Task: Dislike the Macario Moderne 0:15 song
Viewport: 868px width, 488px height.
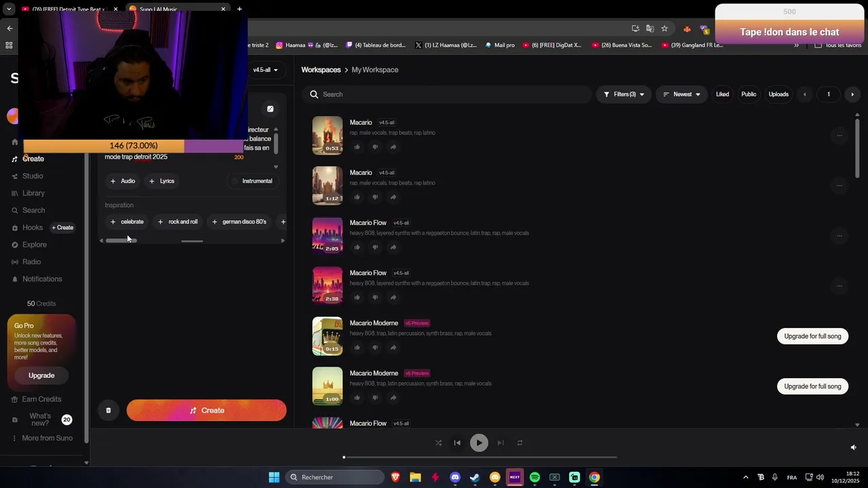Action: coord(375,348)
